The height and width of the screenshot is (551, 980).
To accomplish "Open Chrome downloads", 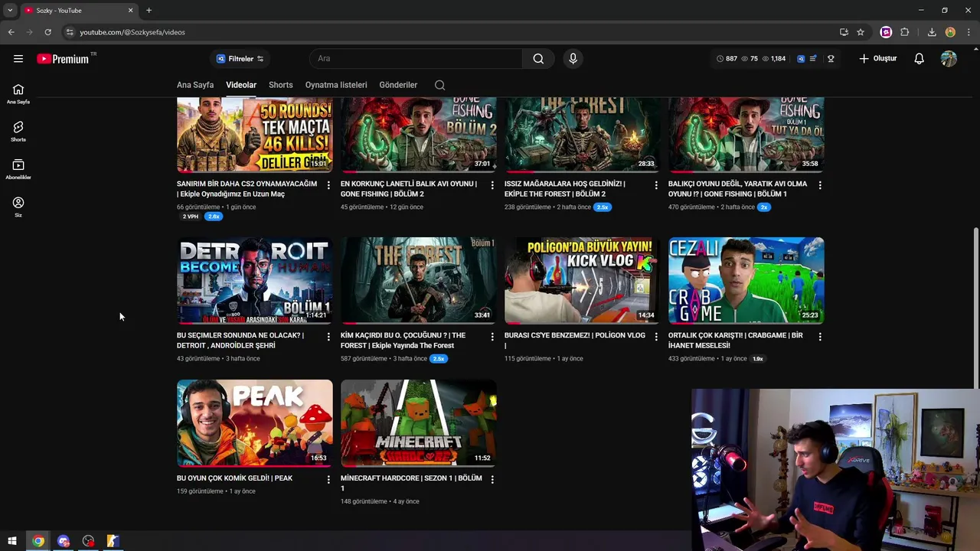I will click(932, 32).
